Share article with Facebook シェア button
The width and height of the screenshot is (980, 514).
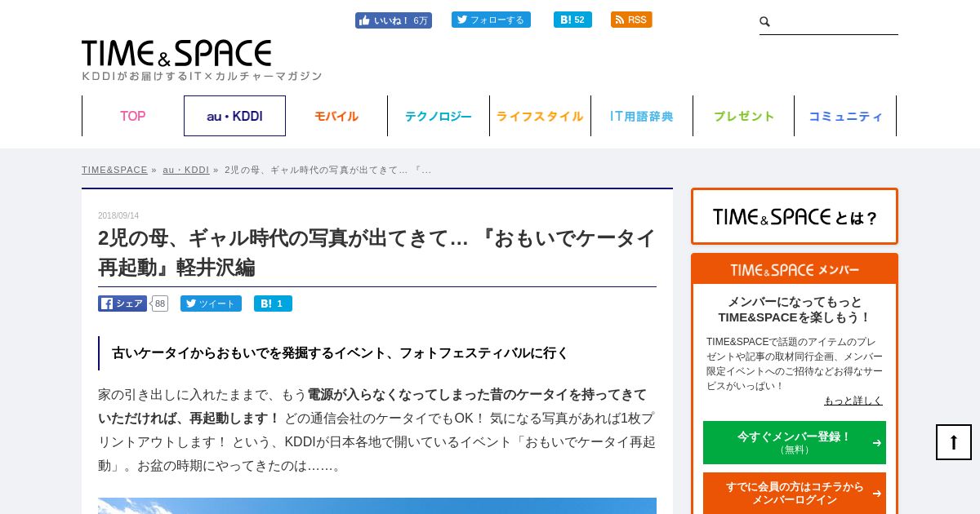tap(122, 304)
